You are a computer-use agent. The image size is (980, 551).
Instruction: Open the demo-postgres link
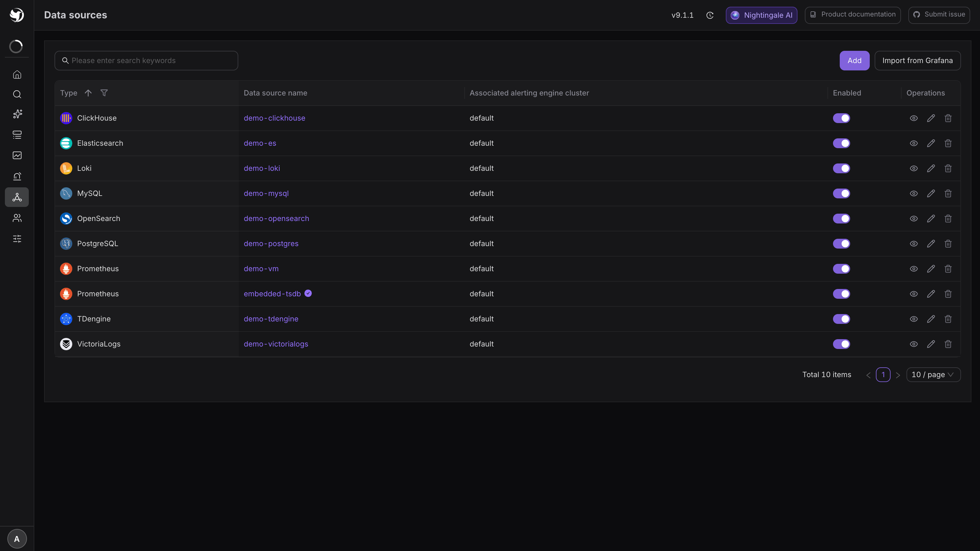271,244
